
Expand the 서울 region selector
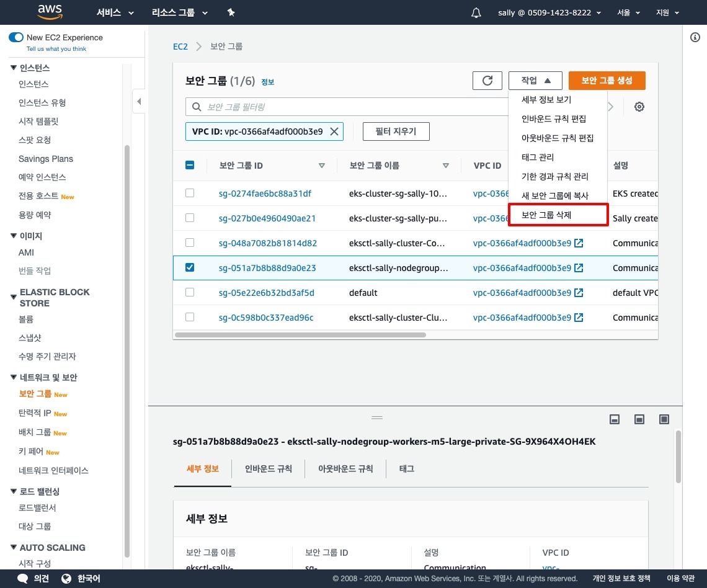click(x=628, y=12)
